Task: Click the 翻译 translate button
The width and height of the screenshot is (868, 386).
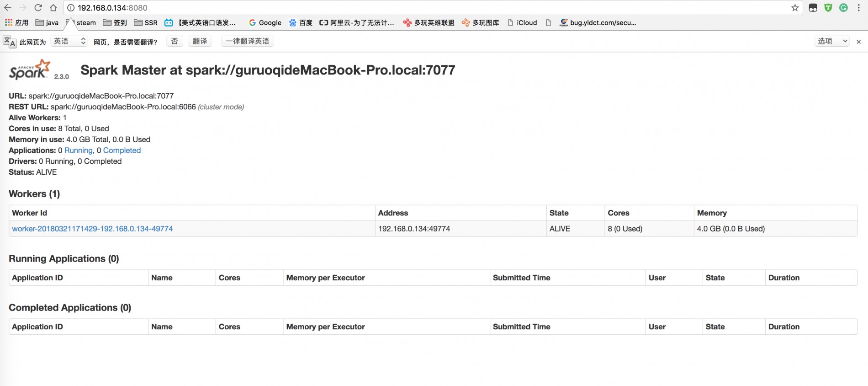Action: pos(200,41)
